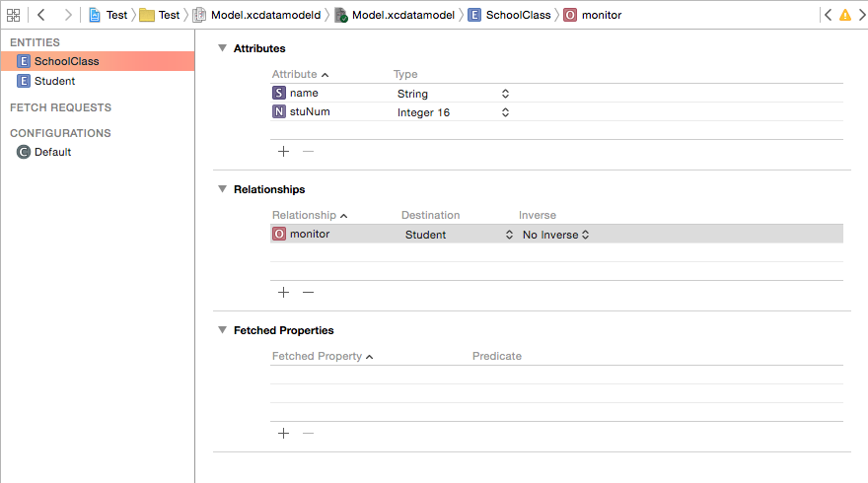Collapse the Fetched Properties section triangle
The height and width of the screenshot is (483, 868).
(222, 330)
